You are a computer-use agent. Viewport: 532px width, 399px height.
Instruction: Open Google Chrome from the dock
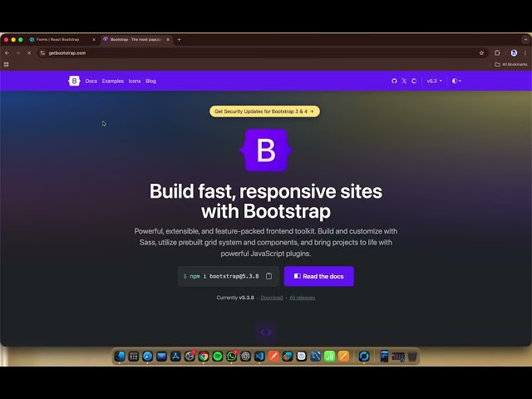click(204, 357)
